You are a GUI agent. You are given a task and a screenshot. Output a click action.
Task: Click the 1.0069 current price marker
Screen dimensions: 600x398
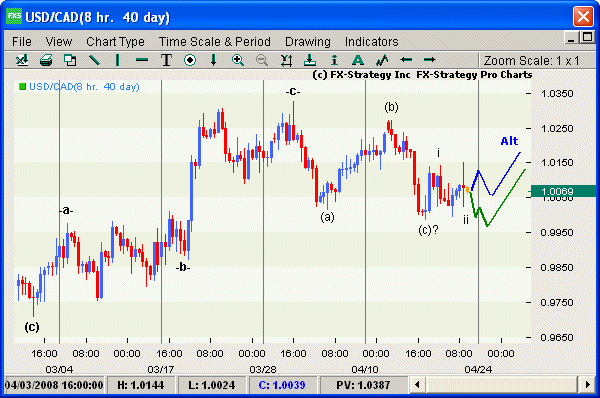tap(562, 191)
